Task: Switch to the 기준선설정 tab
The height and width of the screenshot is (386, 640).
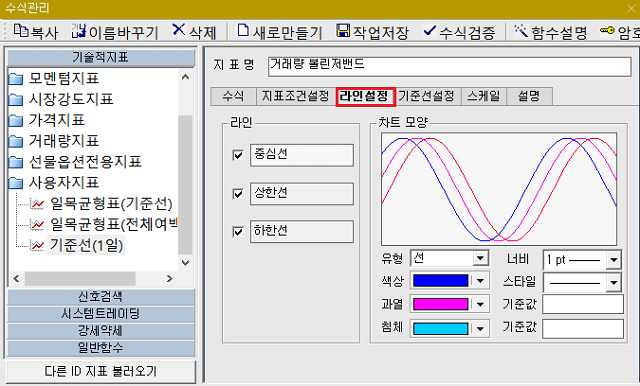Action: (427, 96)
